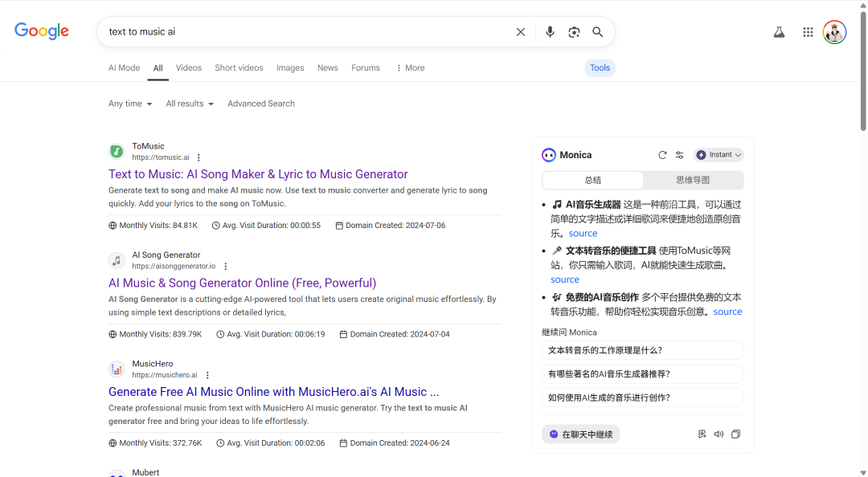Click the ToMusic site favicon
The width and height of the screenshot is (868, 477).
pos(117,151)
